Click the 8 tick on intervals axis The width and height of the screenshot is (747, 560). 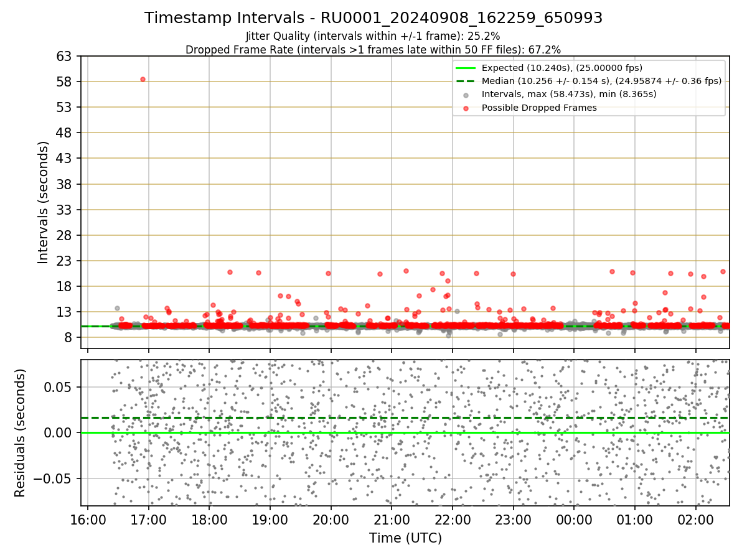click(69, 337)
